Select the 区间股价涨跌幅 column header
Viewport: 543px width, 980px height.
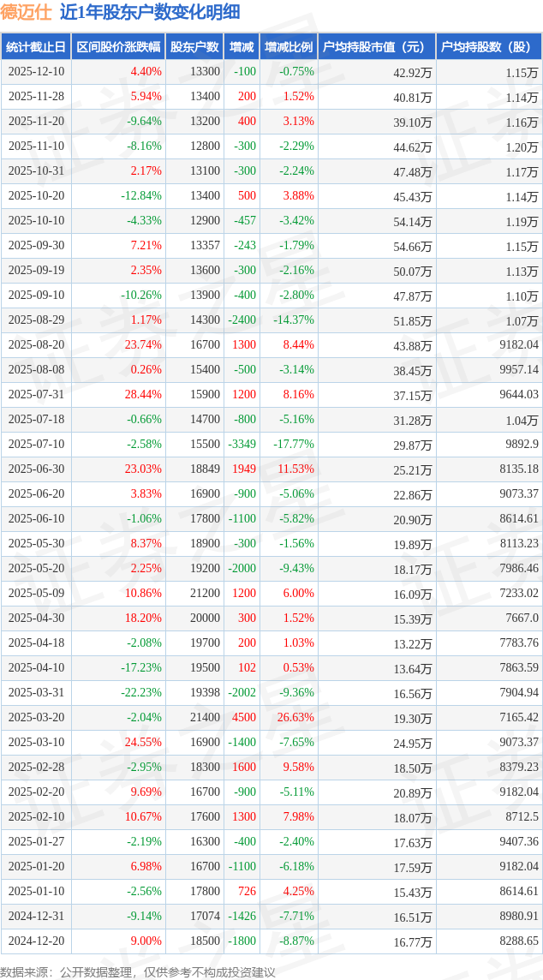116,47
